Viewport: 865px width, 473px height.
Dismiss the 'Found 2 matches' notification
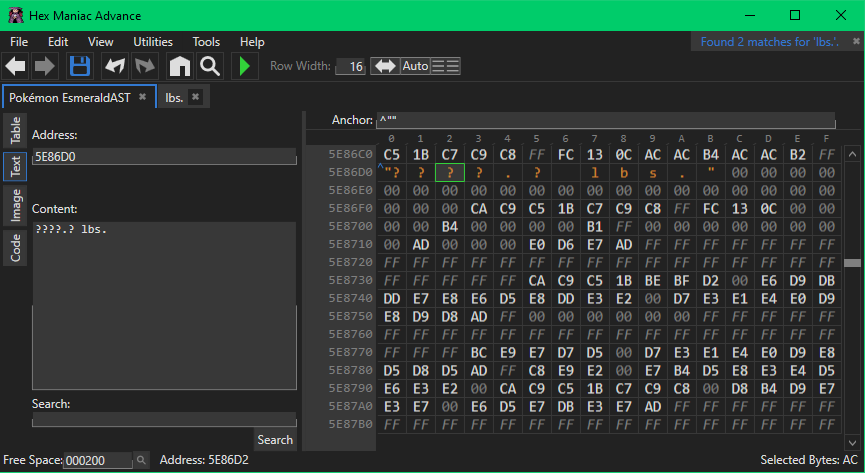coord(855,42)
